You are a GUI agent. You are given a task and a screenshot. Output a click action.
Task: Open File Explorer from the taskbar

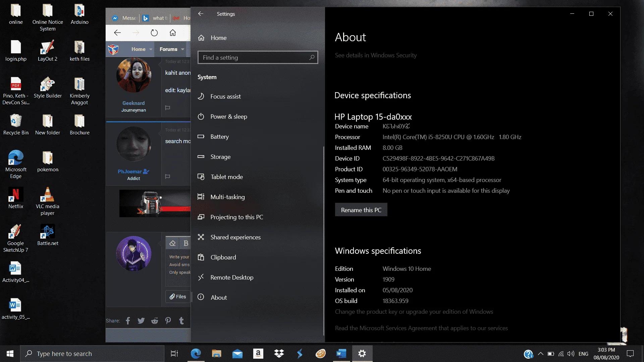[217, 354]
